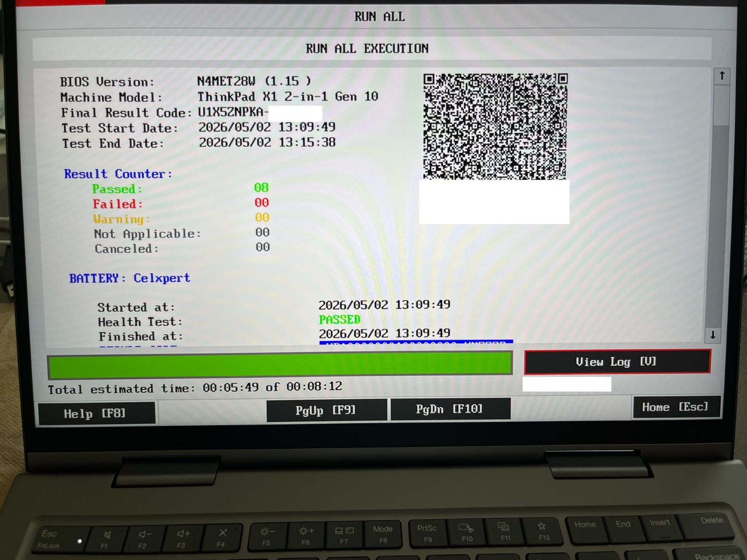Image resolution: width=747 pixels, height=560 pixels.
Task: Click the PgDn [F10] button
Action: (450, 409)
